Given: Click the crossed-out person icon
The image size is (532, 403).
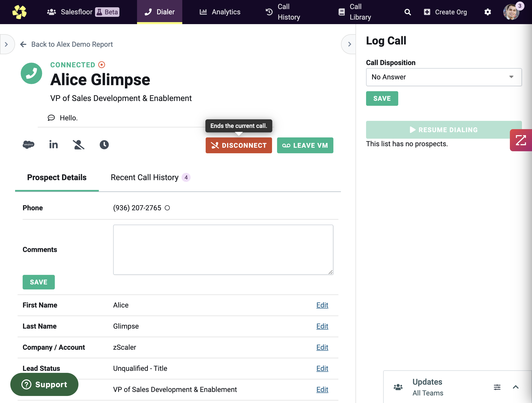Looking at the screenshot, I should (x=79, y=145).
